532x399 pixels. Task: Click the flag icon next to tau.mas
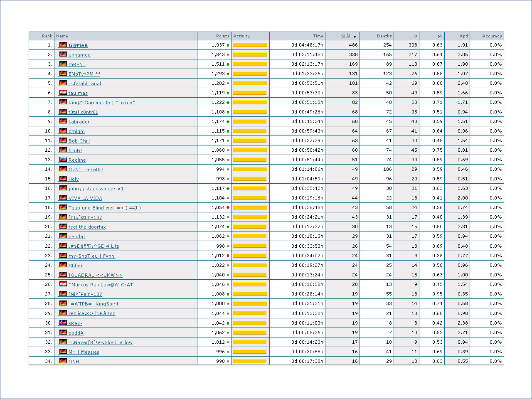pyautogui.click(x=63, y=93)
